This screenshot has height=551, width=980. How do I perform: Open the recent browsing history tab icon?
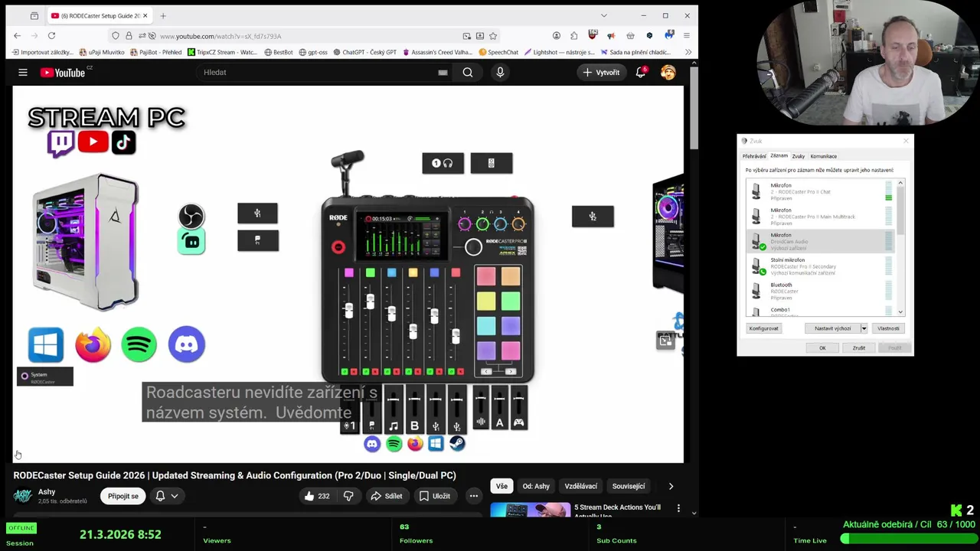(x=34, y=15)
